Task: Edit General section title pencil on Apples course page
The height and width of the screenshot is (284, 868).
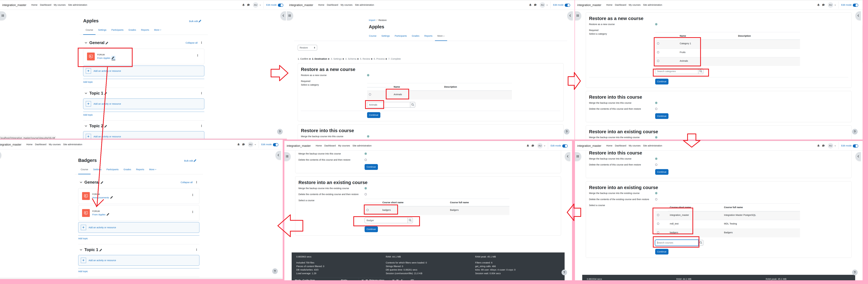Action: [107, 43]
